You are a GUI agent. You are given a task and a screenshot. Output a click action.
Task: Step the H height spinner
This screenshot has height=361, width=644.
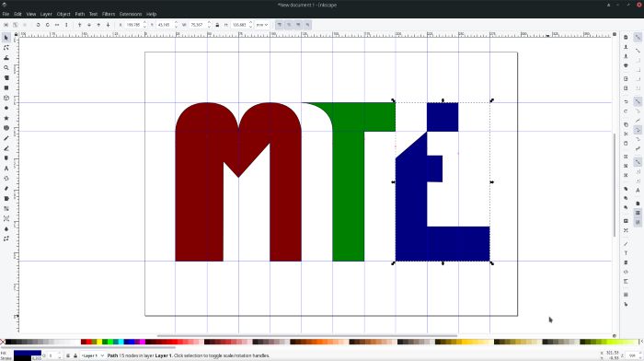pyautogui.click(x=250, y=25)
